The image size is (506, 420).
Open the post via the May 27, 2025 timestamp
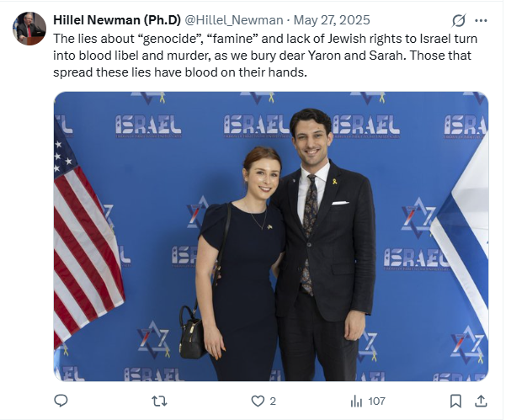[332, 20]
